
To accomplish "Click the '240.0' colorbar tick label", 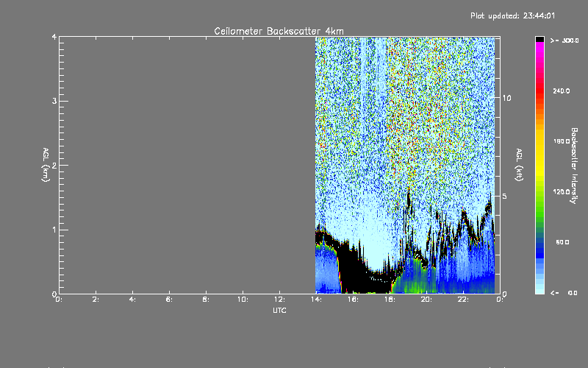I will pos(562,91).
